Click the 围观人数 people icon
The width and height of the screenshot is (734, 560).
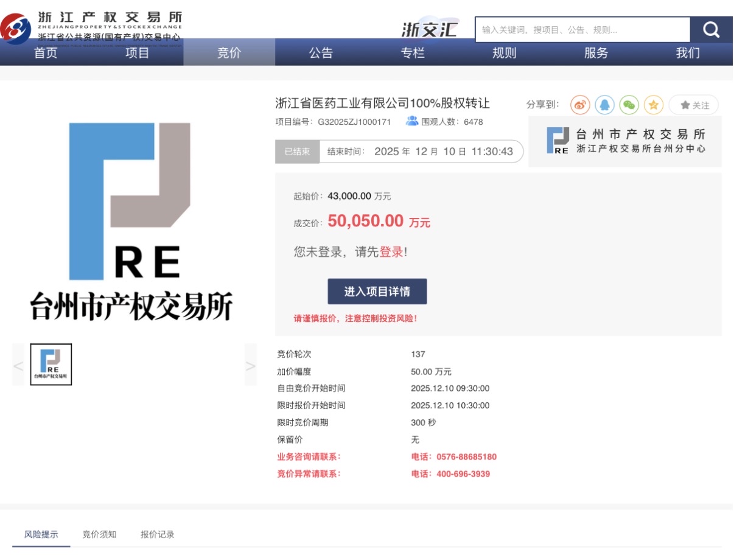(x=412, y=121)
